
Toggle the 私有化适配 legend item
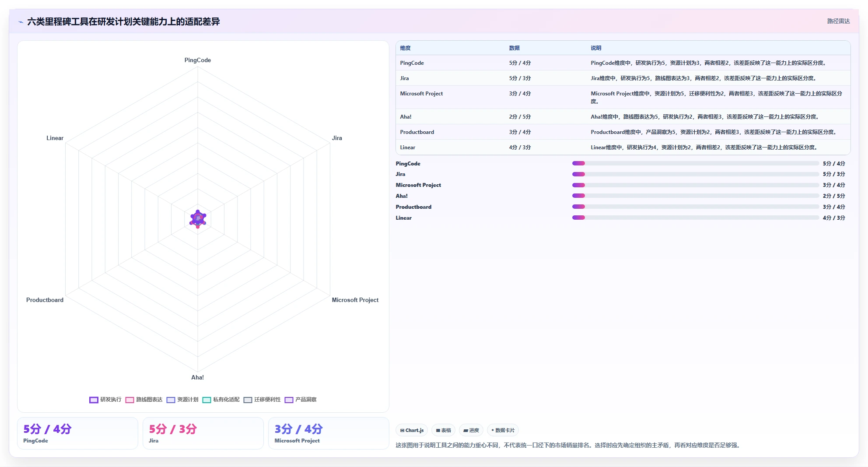click(x=221, y=400)
